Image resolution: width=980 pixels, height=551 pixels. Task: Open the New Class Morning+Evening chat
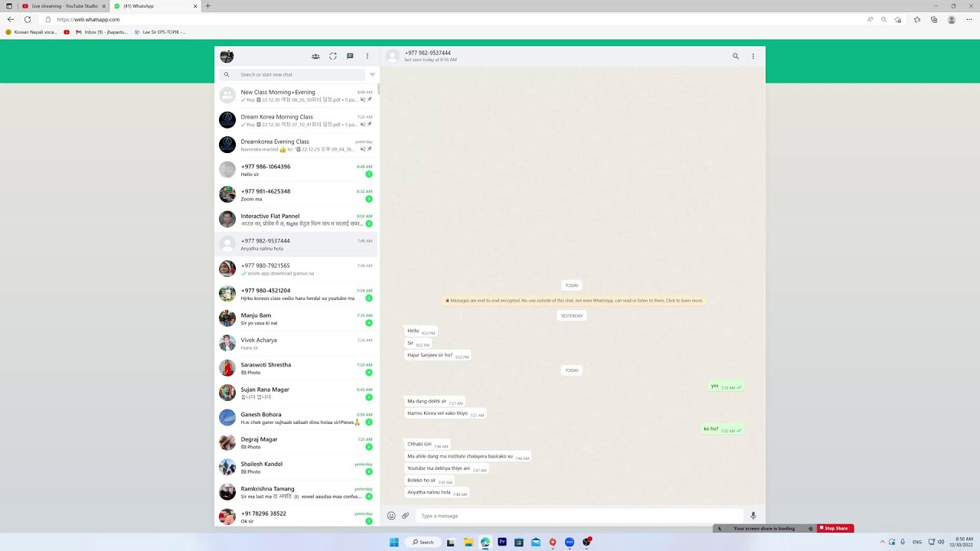[x=296, y=96]
